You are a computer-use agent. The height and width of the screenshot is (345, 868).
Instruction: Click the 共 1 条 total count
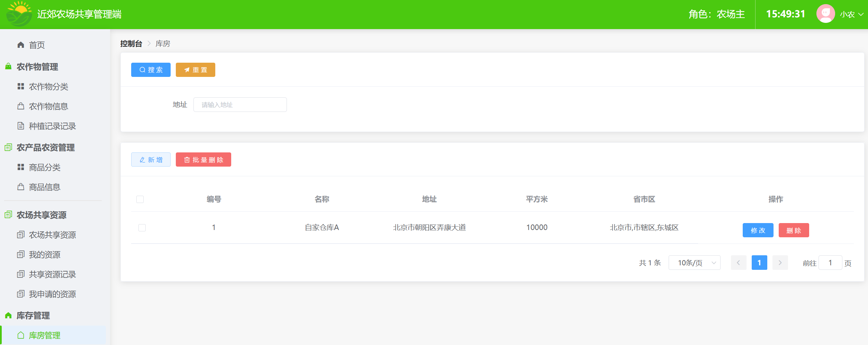tap(650, 263)
